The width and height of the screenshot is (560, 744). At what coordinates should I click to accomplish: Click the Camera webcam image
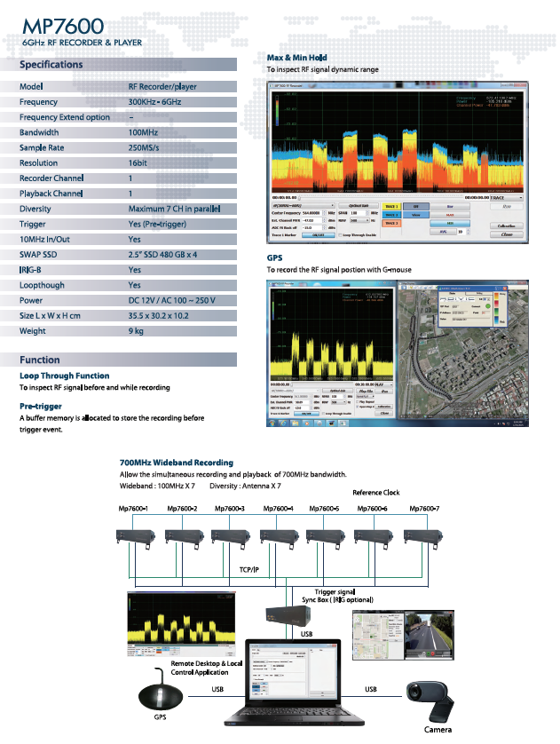[x=430, y=701]
